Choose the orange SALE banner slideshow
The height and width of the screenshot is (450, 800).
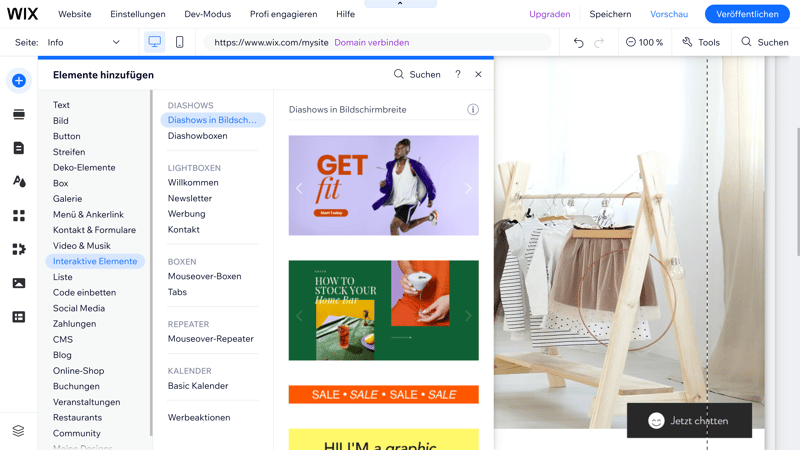(x=384, y=394)
